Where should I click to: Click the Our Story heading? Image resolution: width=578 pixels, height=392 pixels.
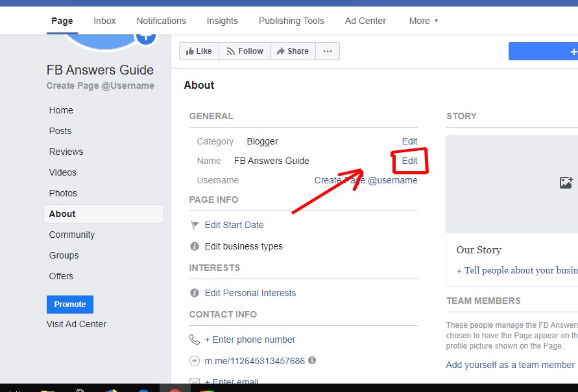point(479,250)
